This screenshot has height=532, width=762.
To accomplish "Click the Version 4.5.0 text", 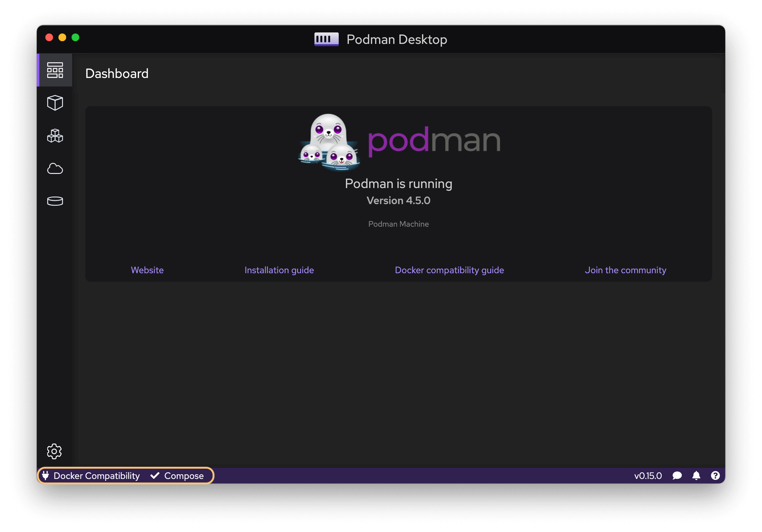I will tap(398, 200).
